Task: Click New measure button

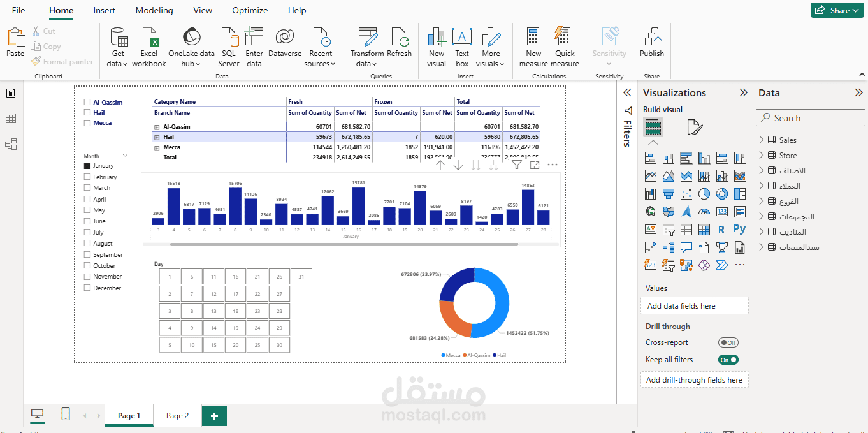Action: (x=533, y=47)
